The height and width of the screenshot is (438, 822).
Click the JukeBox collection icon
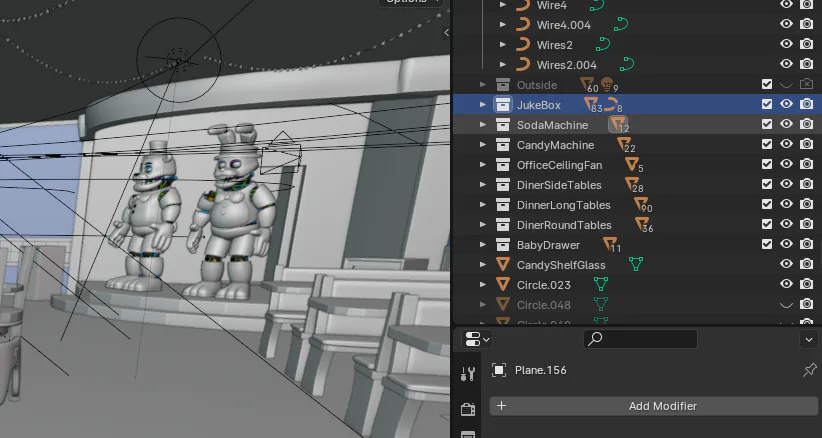(503, 105)
